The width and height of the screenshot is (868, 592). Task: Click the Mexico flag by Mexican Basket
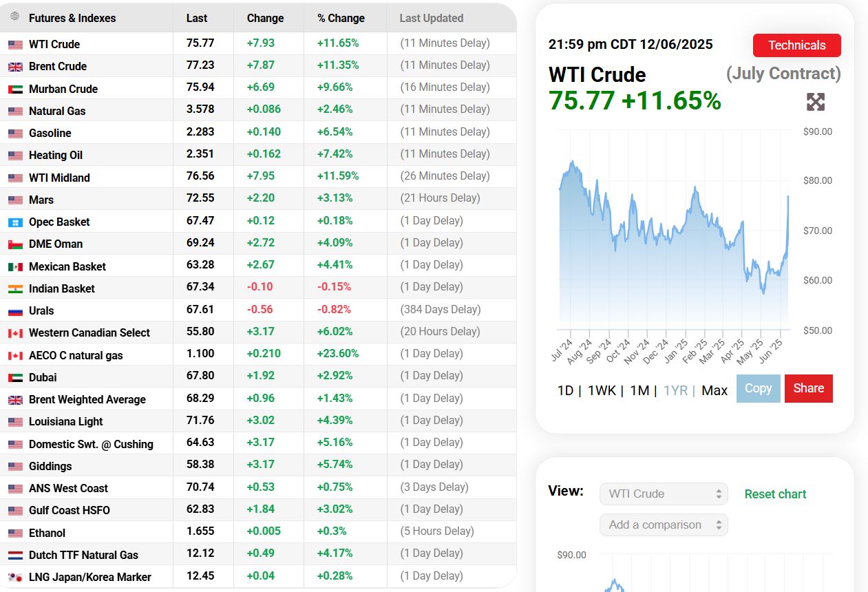point(15,267)
